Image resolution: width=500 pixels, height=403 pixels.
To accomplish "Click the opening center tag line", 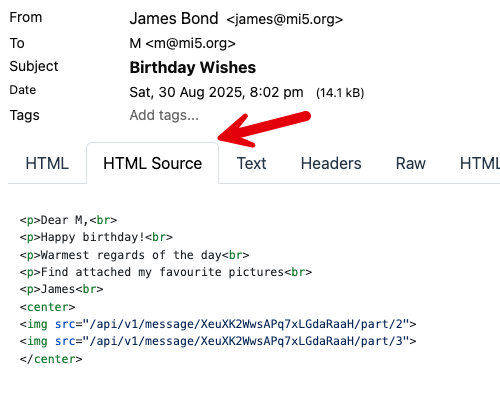I will [47, 307].
